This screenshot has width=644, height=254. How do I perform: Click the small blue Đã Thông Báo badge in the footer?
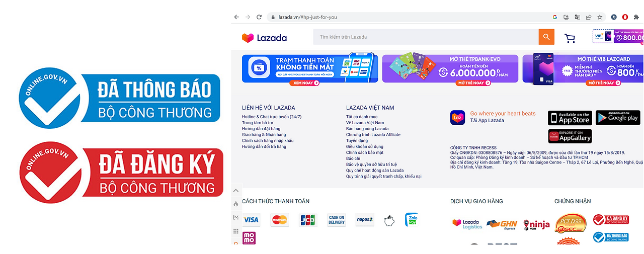(x=611, y=237)
